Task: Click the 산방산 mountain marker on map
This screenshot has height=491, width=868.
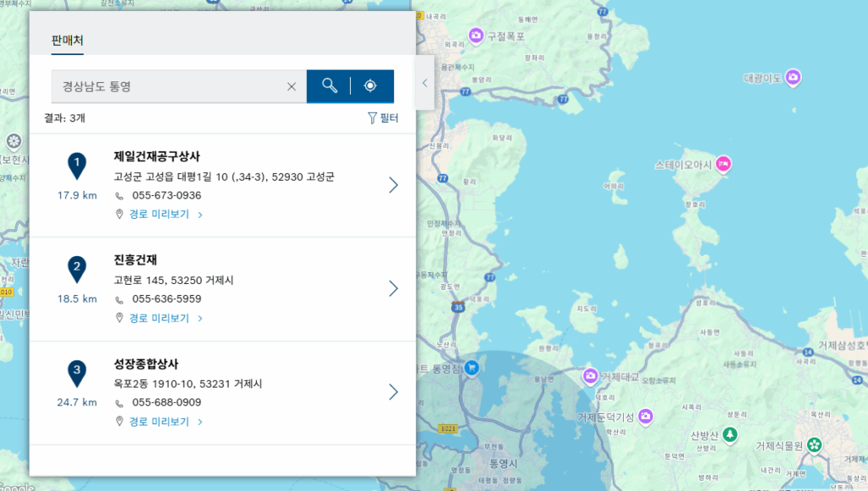Action: (x=730, y=434)
